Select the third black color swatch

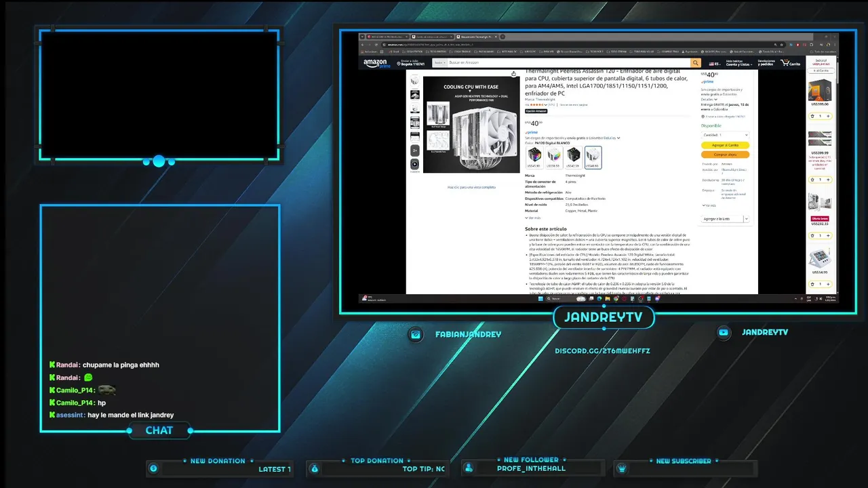pyautogui.click(x=574, y=157)
